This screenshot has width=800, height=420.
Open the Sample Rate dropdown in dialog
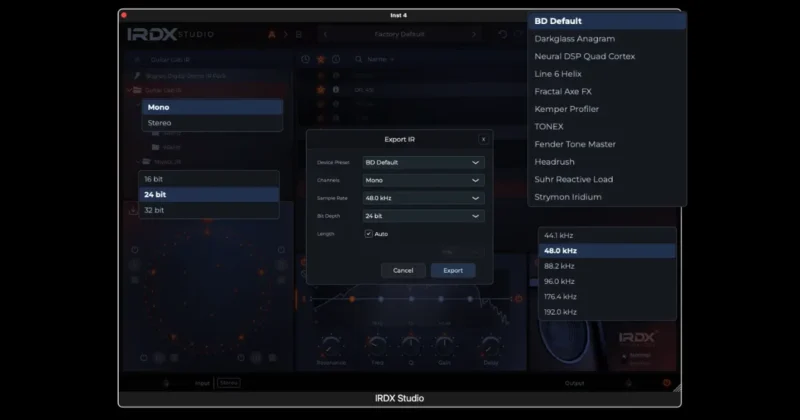[423, 198]
